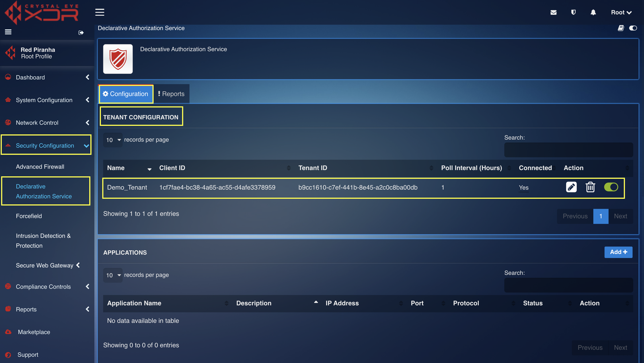Edit the Demo_Tenant entry with pencil icon

point(571,187)
